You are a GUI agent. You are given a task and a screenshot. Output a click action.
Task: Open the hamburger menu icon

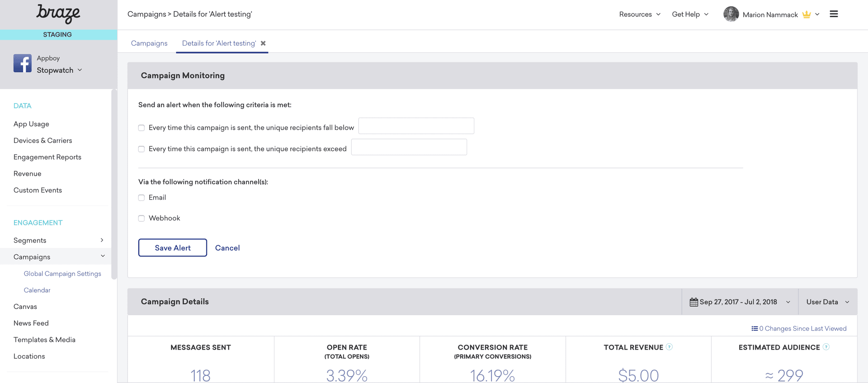click(x=834, y=14)
